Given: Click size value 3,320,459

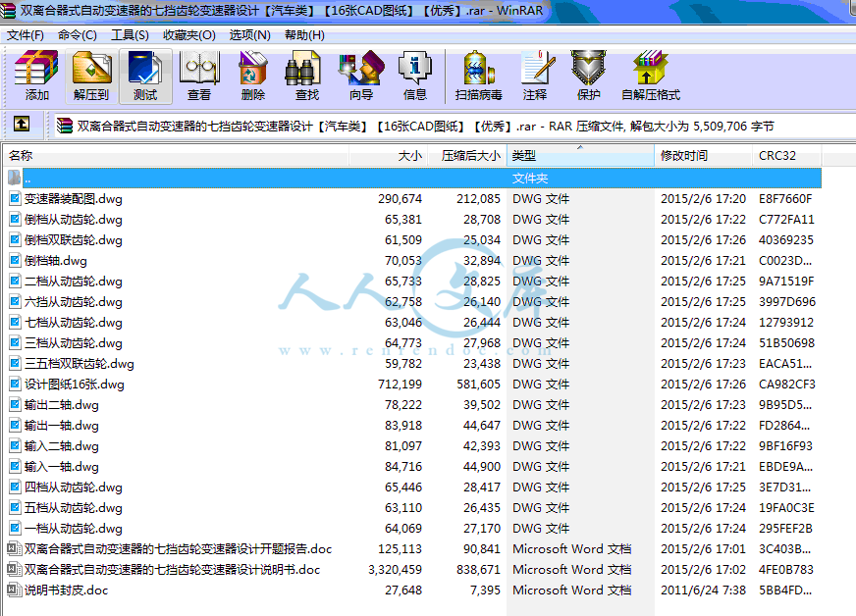Looking at the screenshot, I should coord(396,570).
